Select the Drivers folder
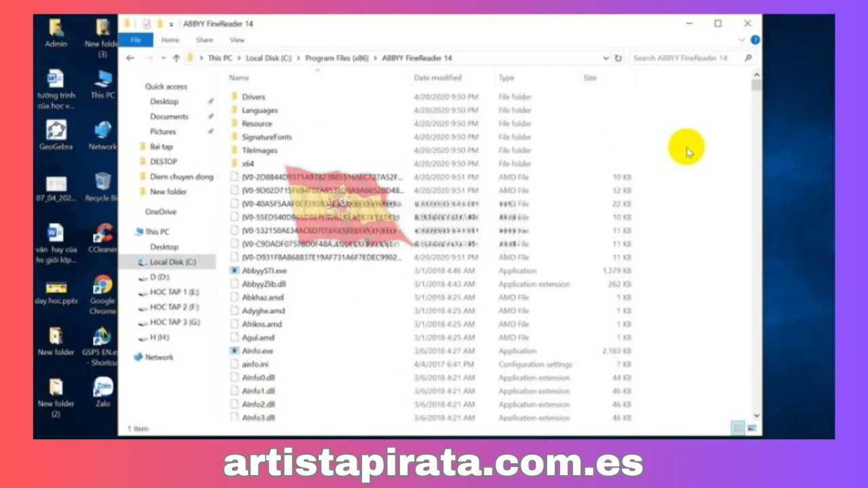The height and width of the screenshot is (488, 868). [x=254, y=97]
